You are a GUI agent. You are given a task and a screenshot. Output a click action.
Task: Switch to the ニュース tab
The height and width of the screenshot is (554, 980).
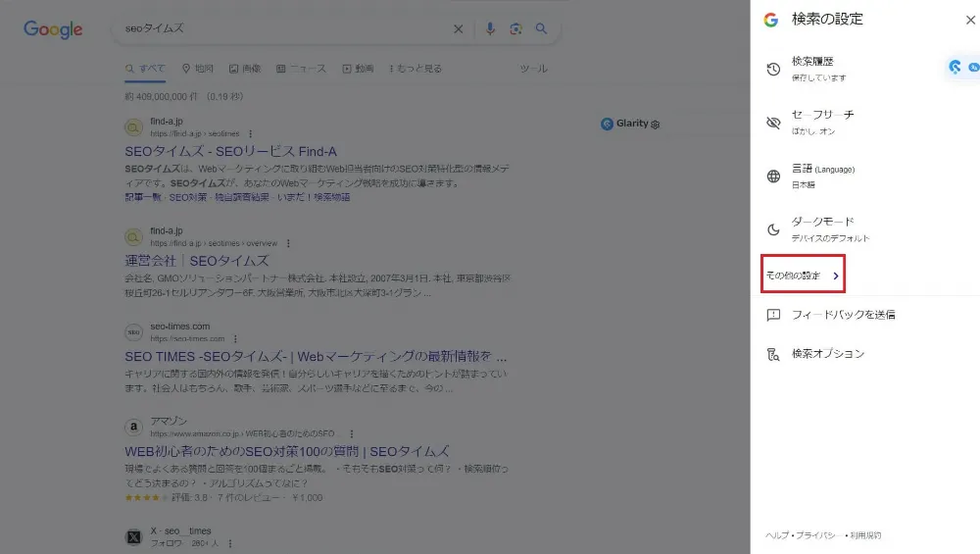(x=301, y=69)
